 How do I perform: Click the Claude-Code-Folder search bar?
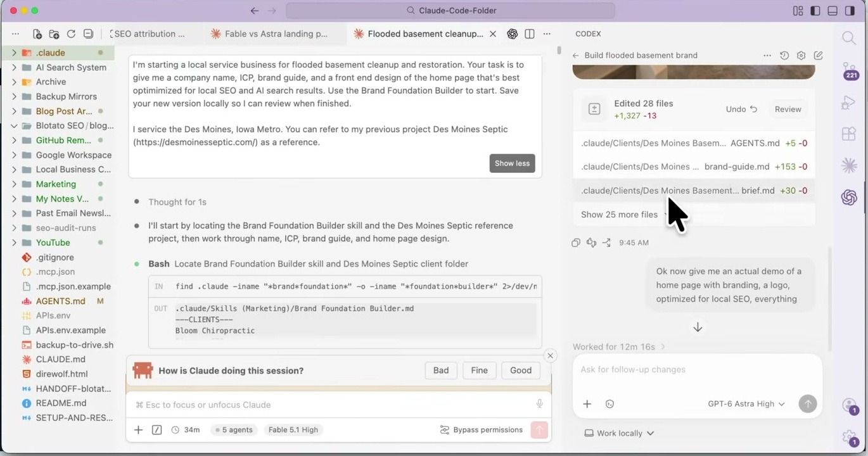coord(450,11)
